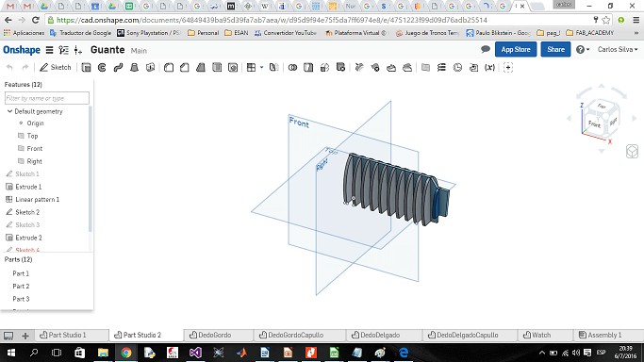Select the Transform tool icon
The height and width of the screenshot is (362, 644).
324,67
